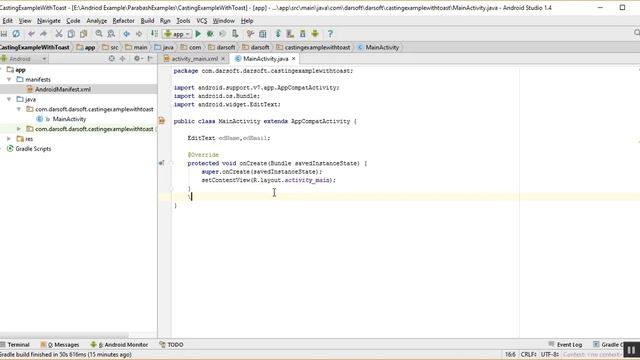Open Replace with its toolbar icon
Viewport: 640px width, 360px height.
click(x=111, y=34)
